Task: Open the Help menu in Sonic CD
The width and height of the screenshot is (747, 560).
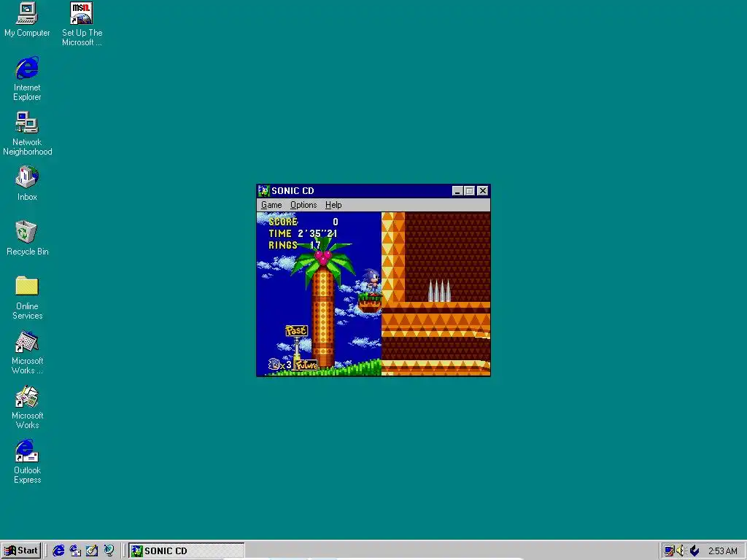Action: coord(333,205)
